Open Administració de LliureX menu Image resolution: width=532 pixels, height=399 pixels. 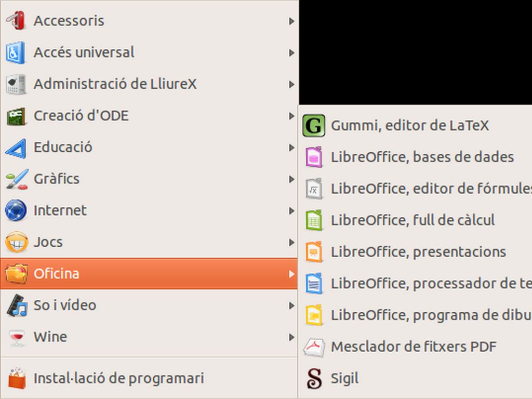point(115,84)
